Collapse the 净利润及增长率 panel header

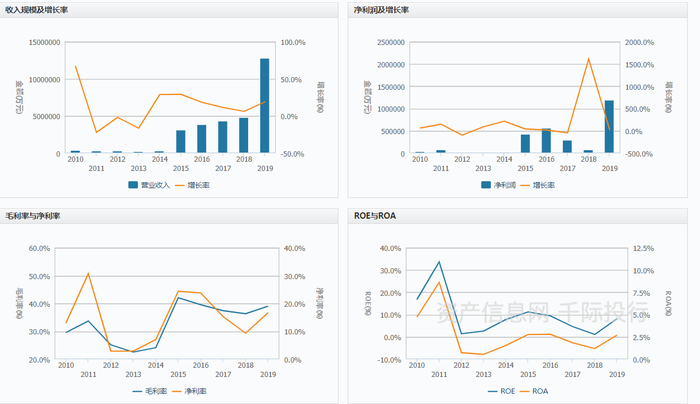click(x=517, y=10)
